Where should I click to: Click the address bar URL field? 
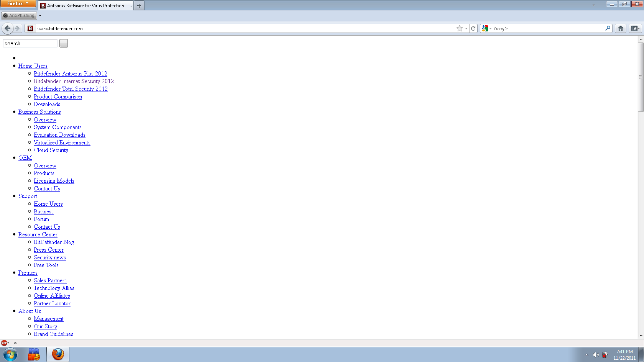(245, 28)
